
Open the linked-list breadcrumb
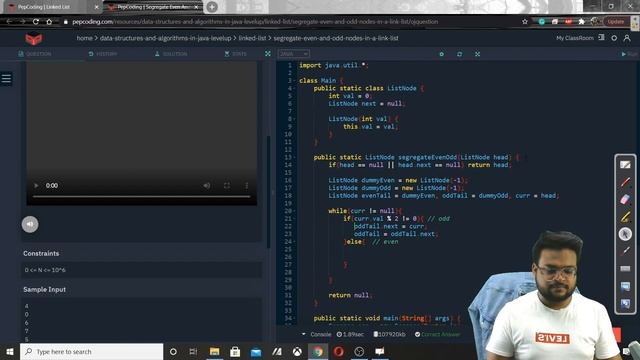click(x=252, y=38)
